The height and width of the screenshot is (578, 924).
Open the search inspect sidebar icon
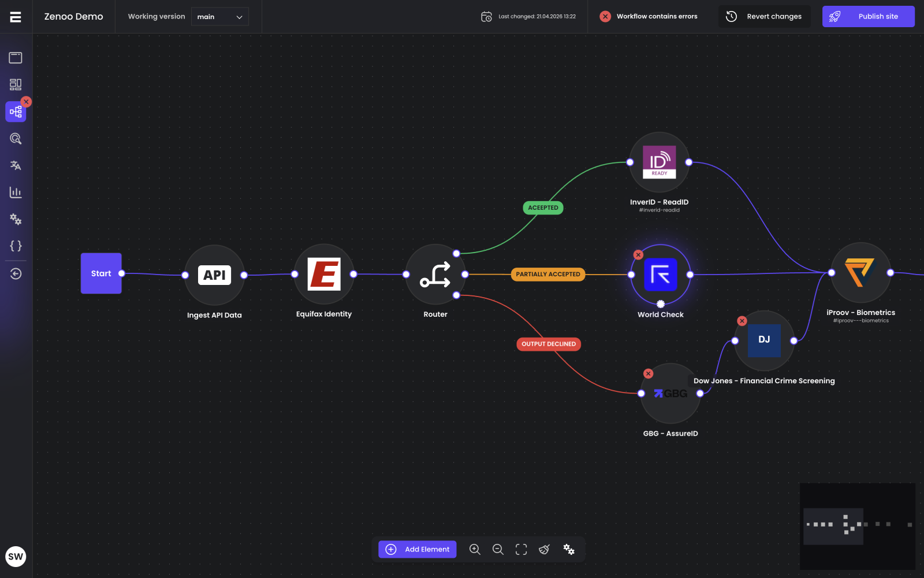pyautogui.click(x=16, y=139)
